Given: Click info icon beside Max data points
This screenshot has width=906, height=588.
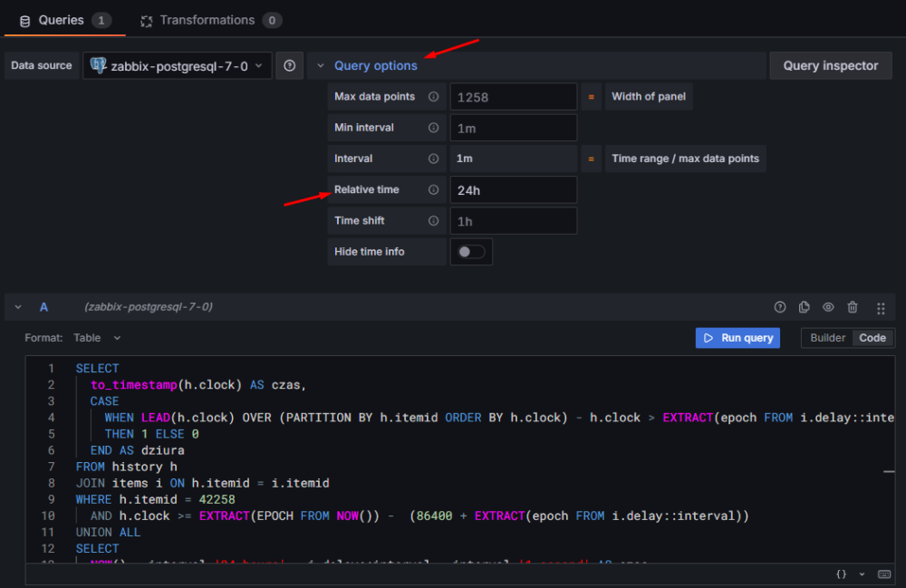Looking at the screenshot, I should (433, 97).
